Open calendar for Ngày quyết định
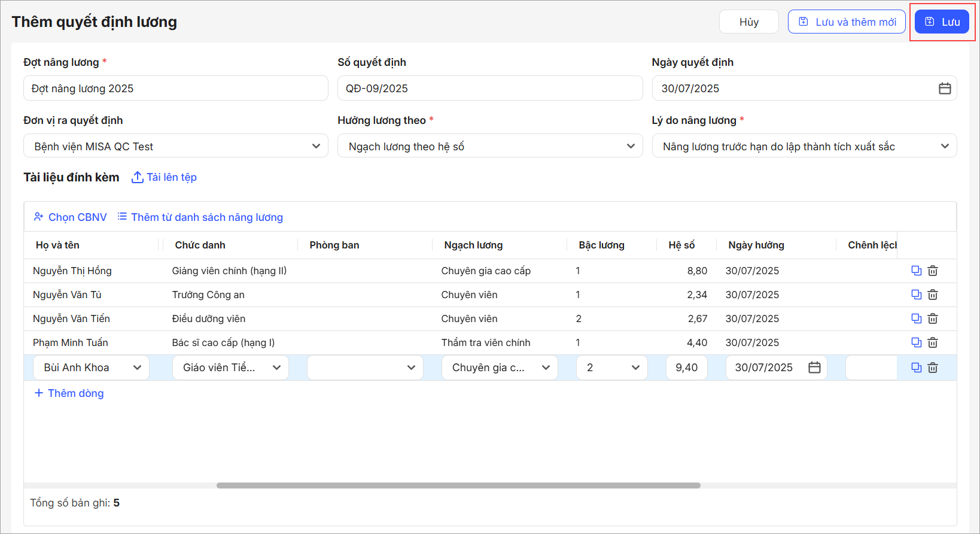The height and width of the screenshot is (534, 980). [945, 89]
